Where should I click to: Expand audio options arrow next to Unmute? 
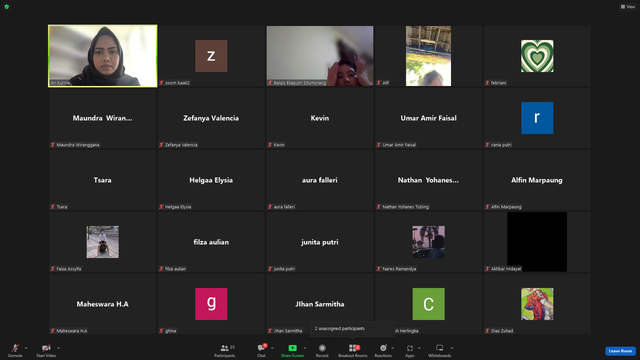26,348
